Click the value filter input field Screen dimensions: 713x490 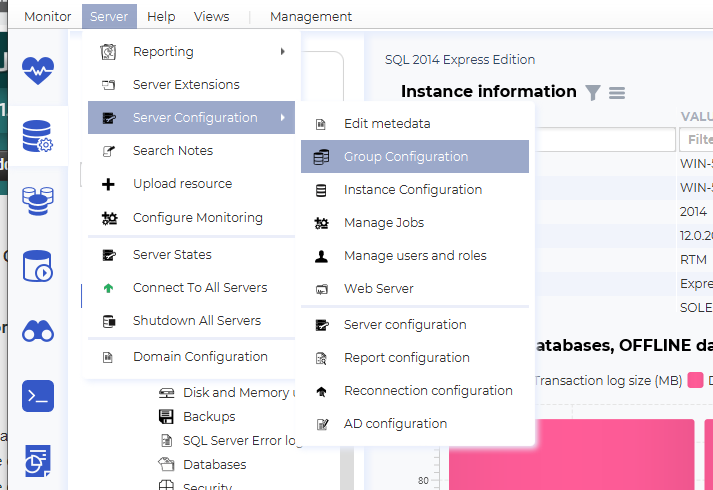pyautogui.click(x=696, y=139)
